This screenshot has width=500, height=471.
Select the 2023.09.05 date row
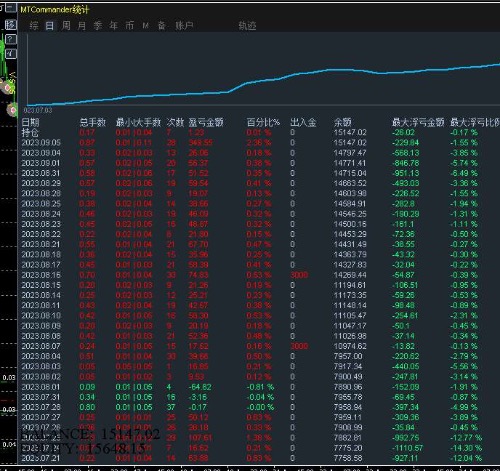(41, 143)
